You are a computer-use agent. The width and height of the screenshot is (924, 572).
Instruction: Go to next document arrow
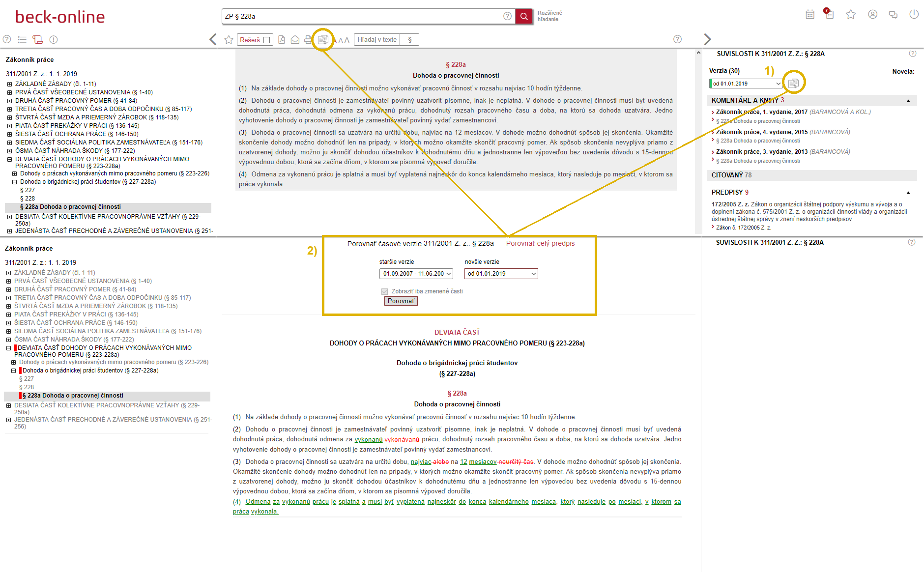[708, 39]
